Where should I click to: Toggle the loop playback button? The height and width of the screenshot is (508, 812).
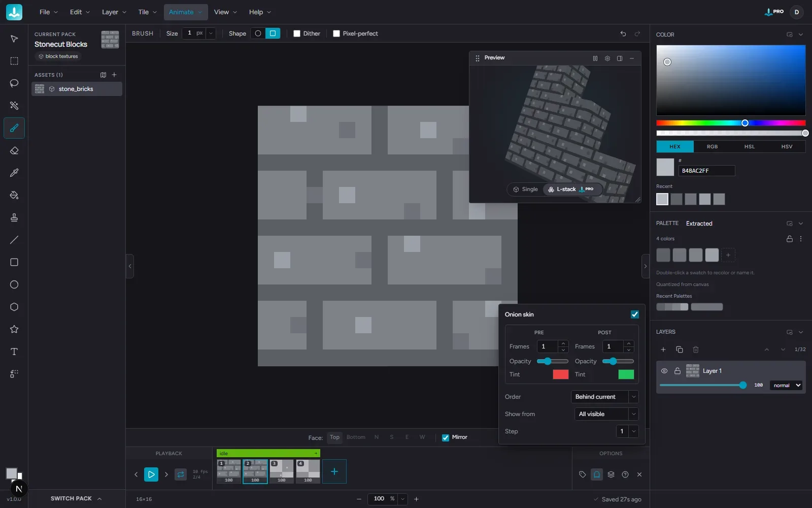181,474
